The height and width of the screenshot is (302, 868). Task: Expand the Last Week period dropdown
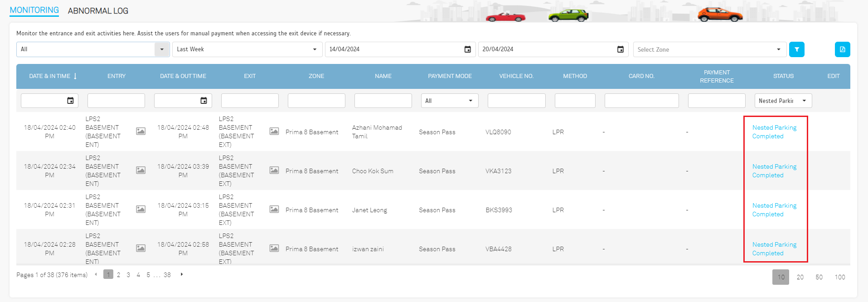point(314,49)
